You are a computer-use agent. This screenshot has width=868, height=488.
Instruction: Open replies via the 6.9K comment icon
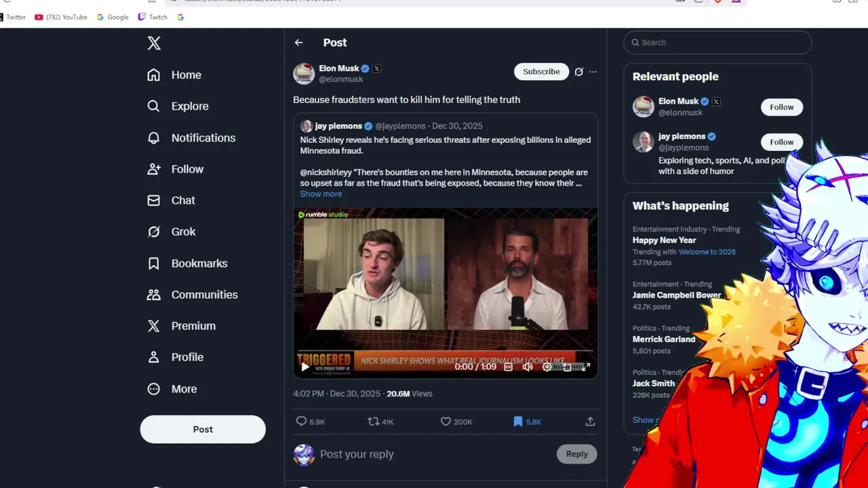(310, 422)
